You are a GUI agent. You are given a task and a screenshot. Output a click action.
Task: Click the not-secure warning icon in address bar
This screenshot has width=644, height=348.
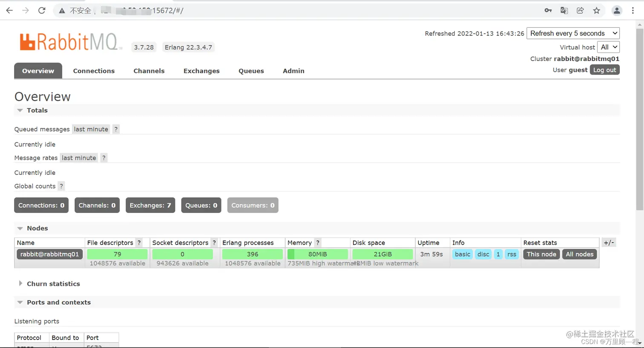(x=62, y=11)
